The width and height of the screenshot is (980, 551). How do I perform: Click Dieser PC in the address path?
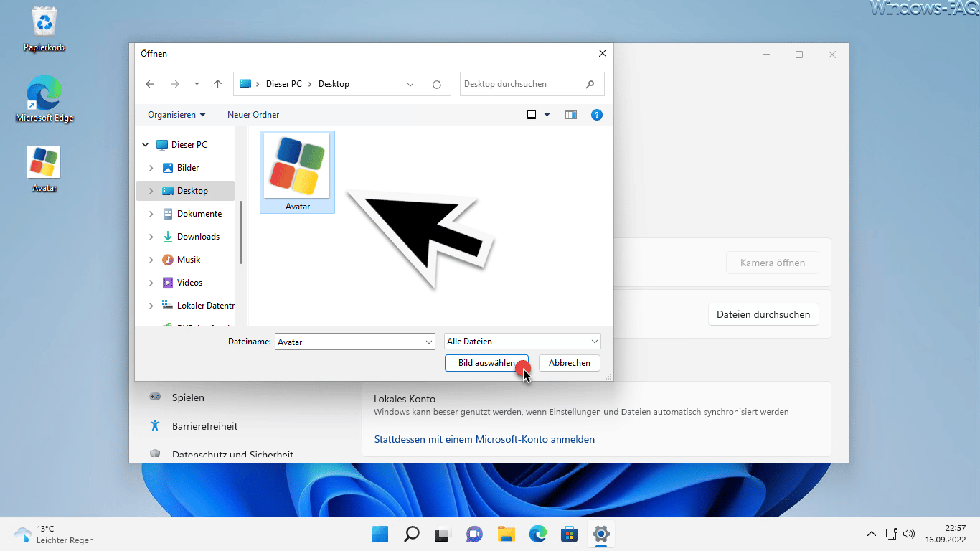click(x=283, y=84)
